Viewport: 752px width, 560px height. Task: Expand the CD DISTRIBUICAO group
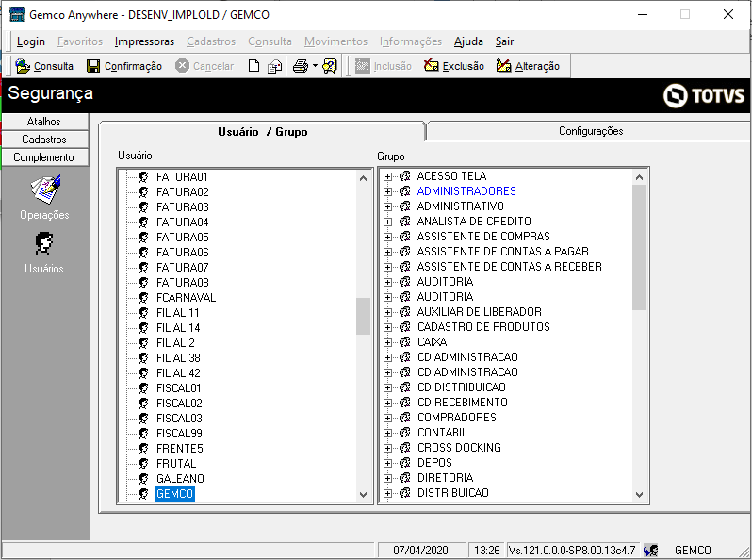[387, 387]
